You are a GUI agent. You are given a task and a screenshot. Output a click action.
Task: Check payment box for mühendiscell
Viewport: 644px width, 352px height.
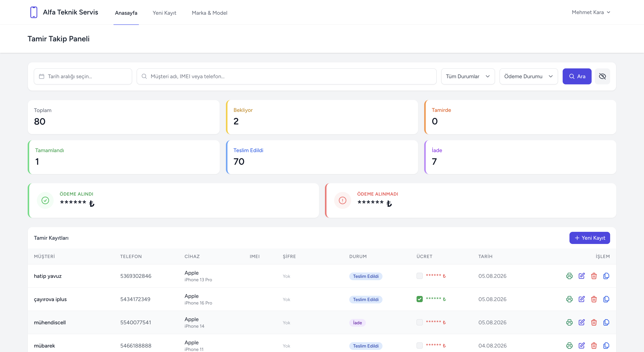(420, 322)
